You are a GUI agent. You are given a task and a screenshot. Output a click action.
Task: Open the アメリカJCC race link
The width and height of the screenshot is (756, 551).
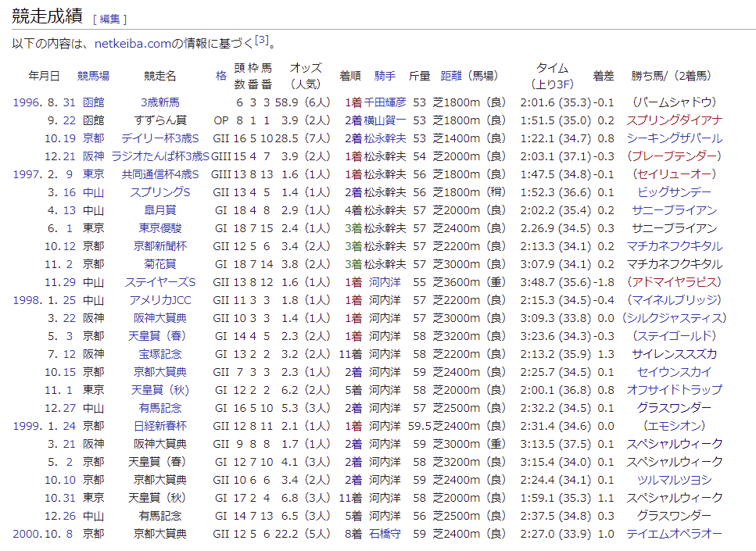(x=159, y=300)
